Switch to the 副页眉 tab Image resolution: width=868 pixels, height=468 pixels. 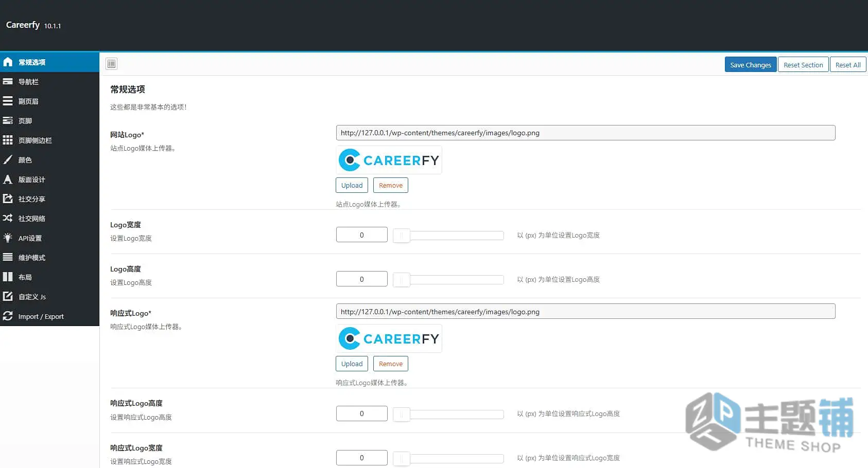49,101
